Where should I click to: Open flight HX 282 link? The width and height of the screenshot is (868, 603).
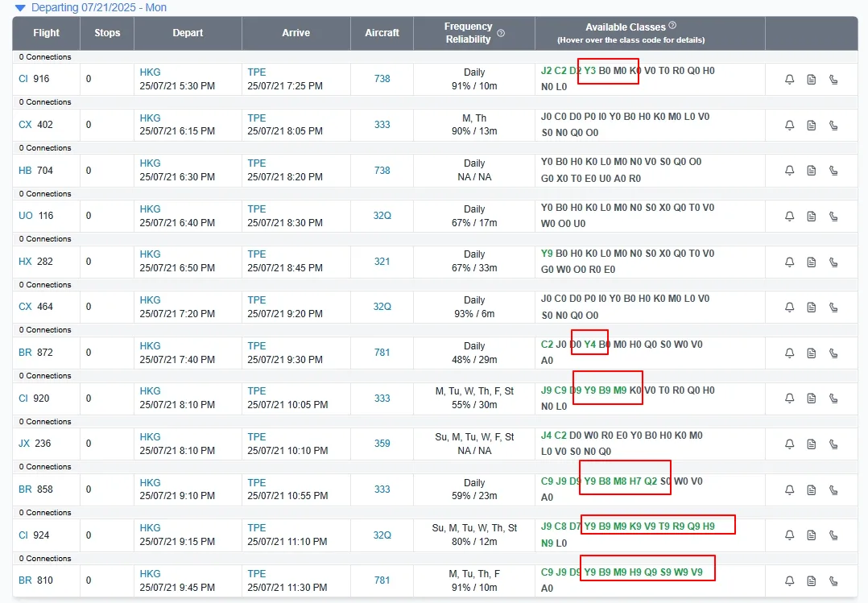35,262
